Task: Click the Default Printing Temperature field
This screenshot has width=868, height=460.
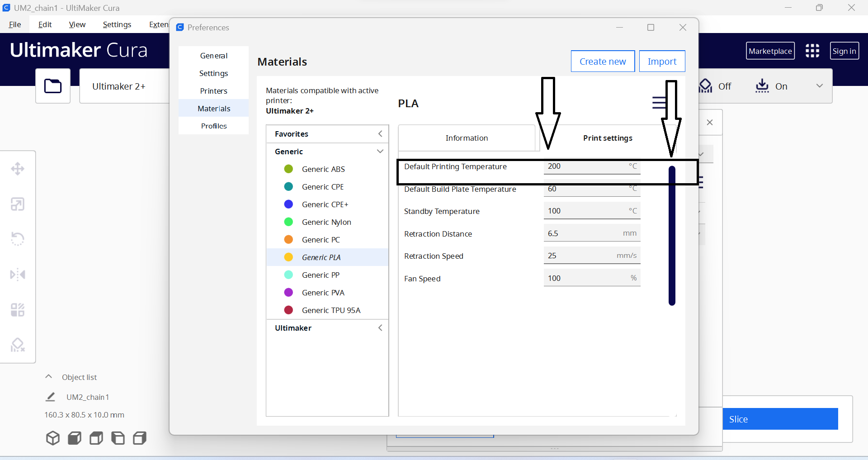Action: click(592, 166)
